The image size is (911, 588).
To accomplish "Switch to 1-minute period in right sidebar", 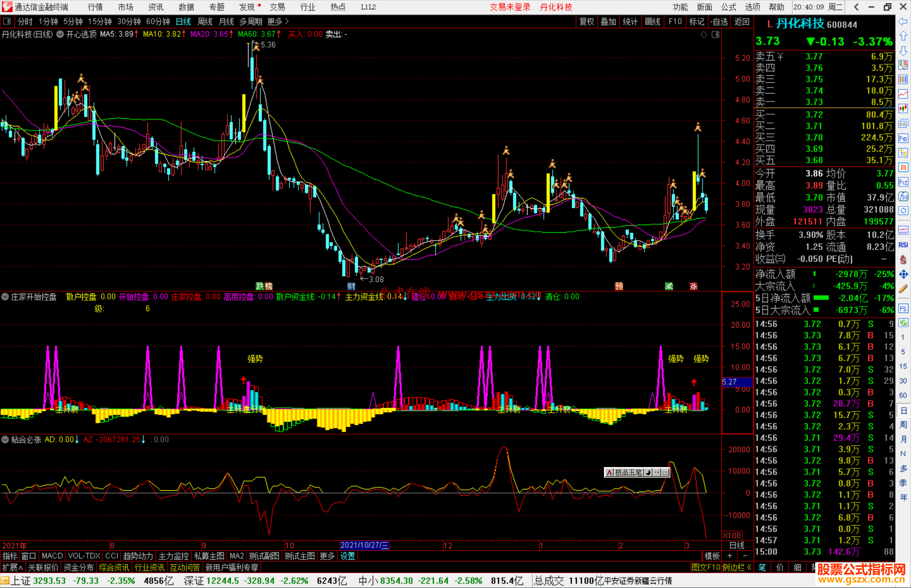I will [903, 337].
